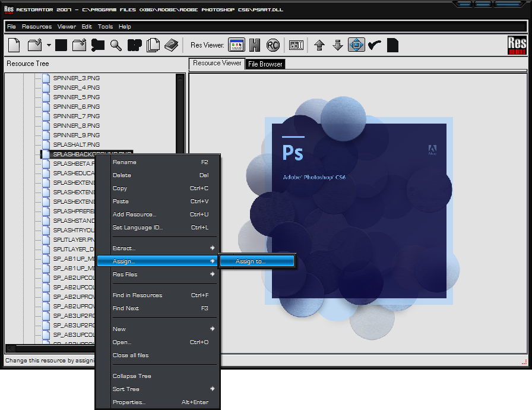Click the stacked pages Copy icon
This screenshot has width=532, height=410.
point(153,45)
